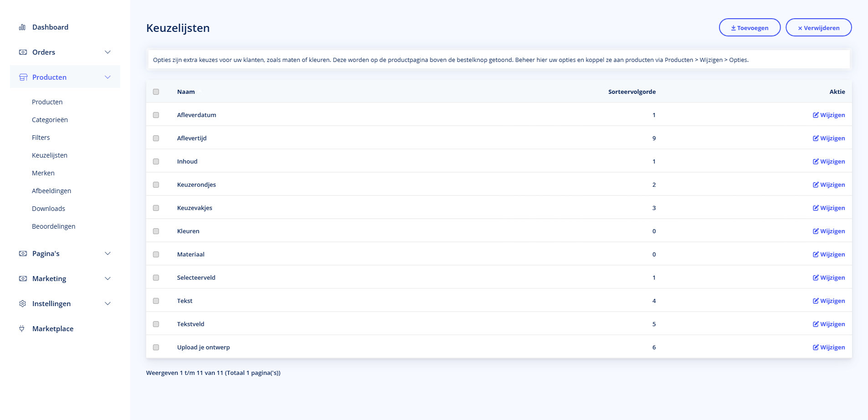Click the Marketing icon in sidebar

pyautogui.click(x=23, y=279)
